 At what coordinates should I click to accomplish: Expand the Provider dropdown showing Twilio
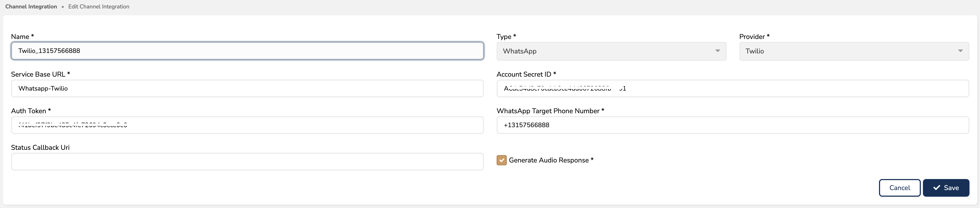(x=854, y=51)
